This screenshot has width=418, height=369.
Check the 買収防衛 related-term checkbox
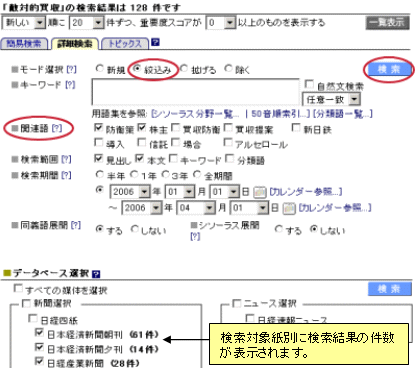pos(176,128)
